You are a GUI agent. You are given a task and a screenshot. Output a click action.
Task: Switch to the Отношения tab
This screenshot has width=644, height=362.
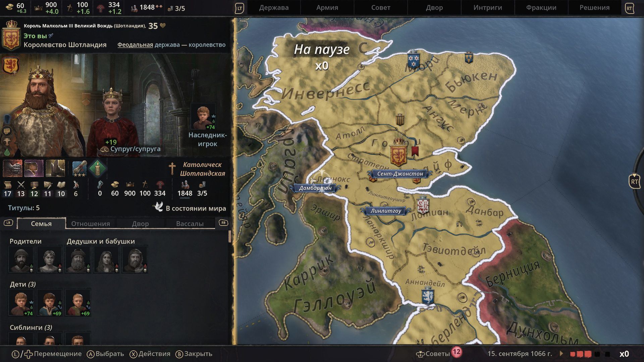point(91,224)
